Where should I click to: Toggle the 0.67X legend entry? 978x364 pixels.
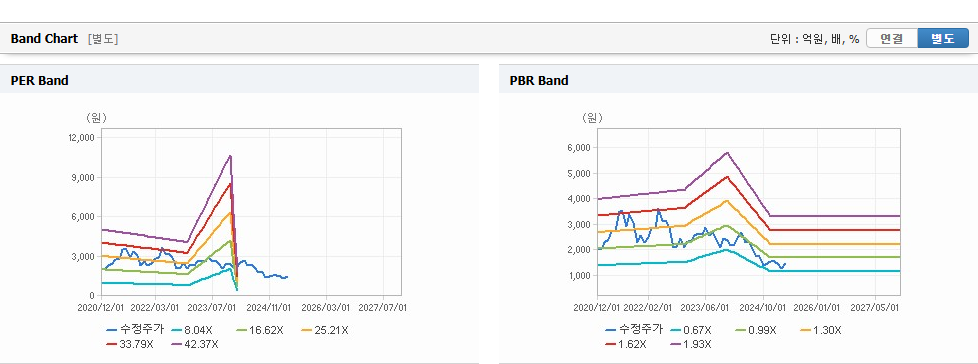(x=691, y=330)
